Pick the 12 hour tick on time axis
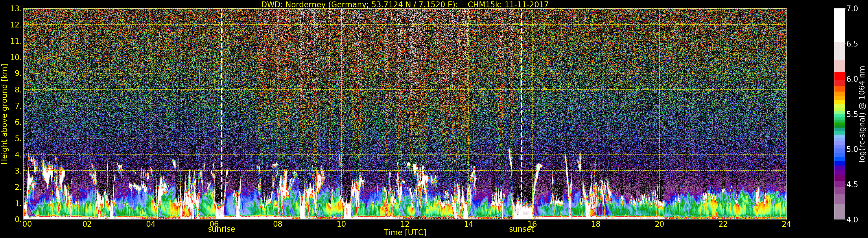 pos(405,224)
